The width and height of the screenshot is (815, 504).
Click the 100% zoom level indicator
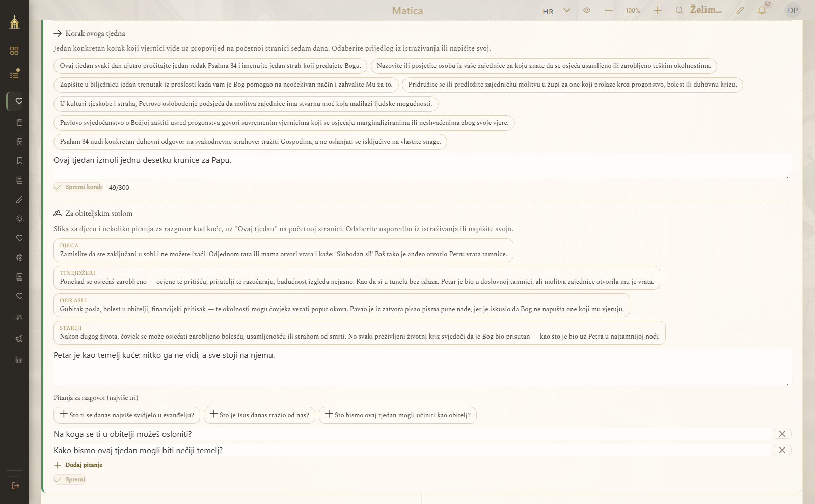[633, 11]
